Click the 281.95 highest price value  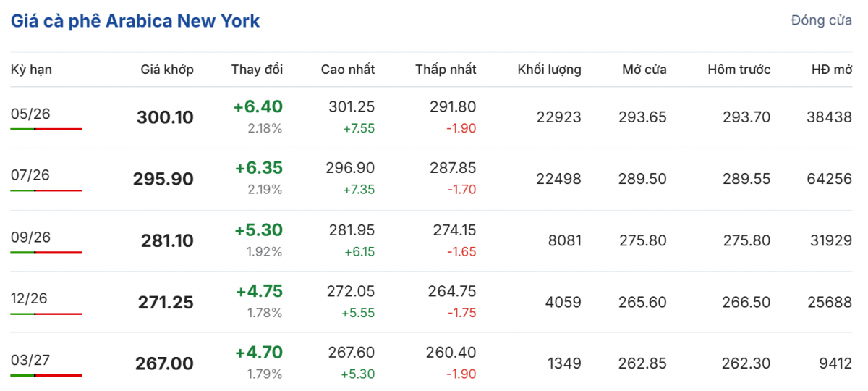click(x=351, y=230)
